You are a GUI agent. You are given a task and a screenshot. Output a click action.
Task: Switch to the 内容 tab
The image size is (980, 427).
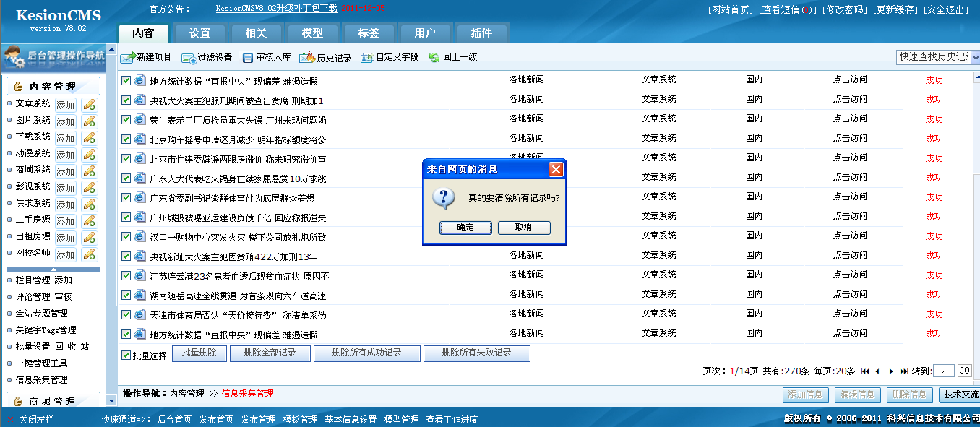click(144, 33)
